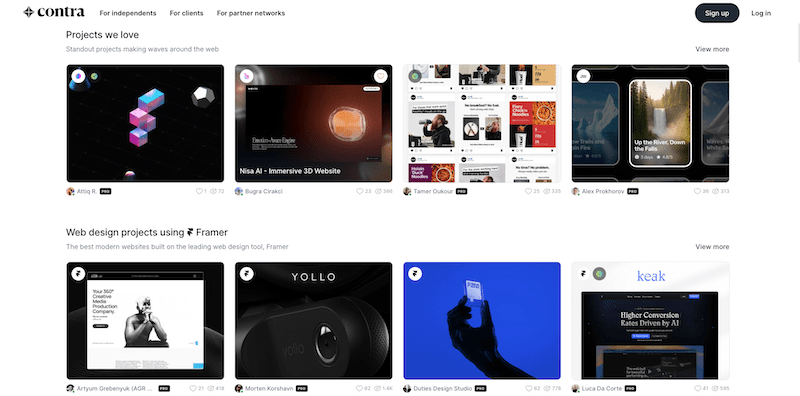Click views eye icon under Bugra Cirakci project

pos(379,191)
